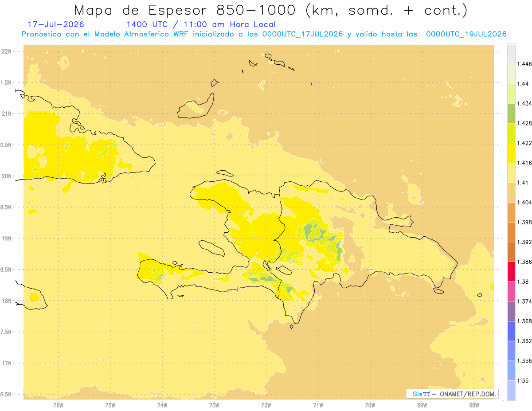
Task: Click the colorbar value '1.398'
Action: (x=524, y=222)
